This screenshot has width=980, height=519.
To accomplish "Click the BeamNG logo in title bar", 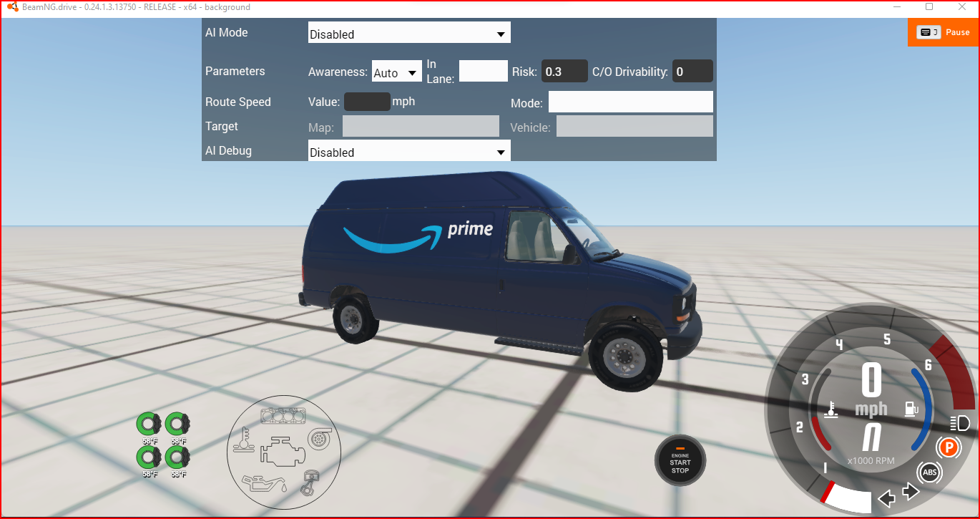I will (11, 7).
